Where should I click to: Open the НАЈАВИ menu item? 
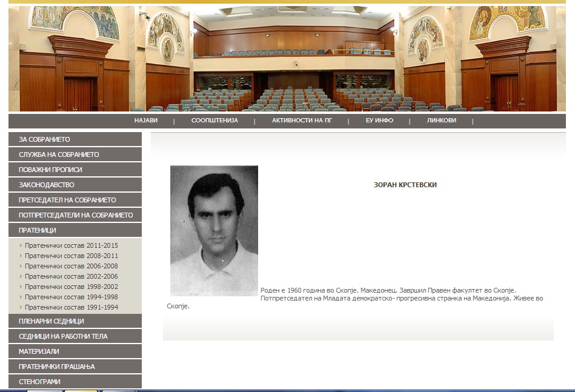pyautogui.click(x=145, y=121)
